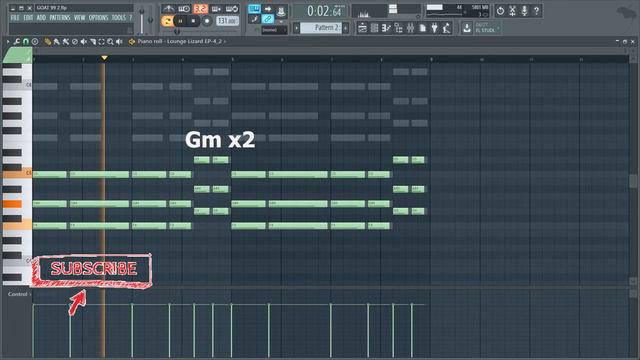Choose the Select marquee tool
The image size is (640, 360).
tap(101, 42)
